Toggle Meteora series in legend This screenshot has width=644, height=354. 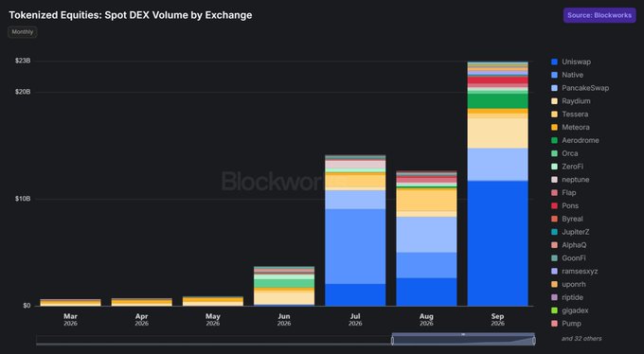pos(570,128)
